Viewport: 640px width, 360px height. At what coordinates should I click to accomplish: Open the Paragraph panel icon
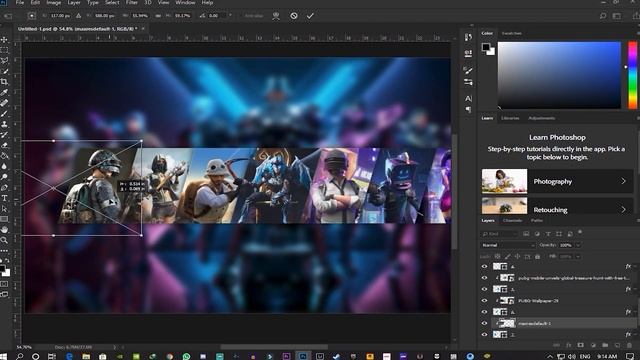point(468,110)
